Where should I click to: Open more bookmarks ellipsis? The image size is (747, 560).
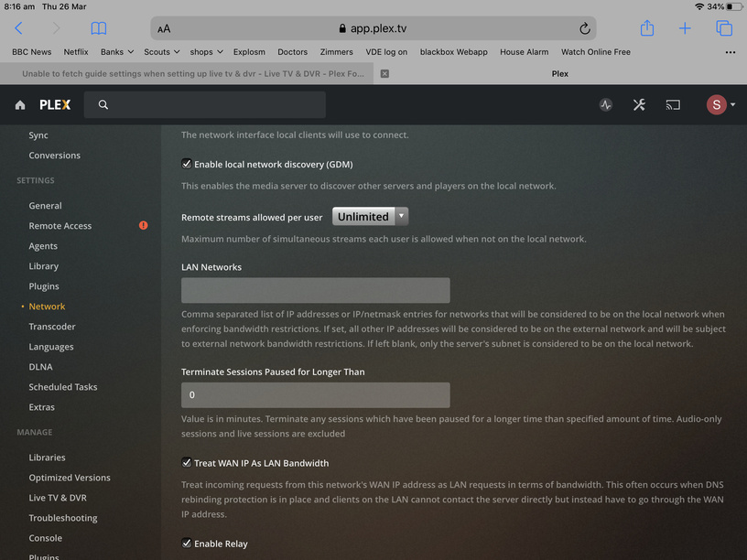click(730, 52)
